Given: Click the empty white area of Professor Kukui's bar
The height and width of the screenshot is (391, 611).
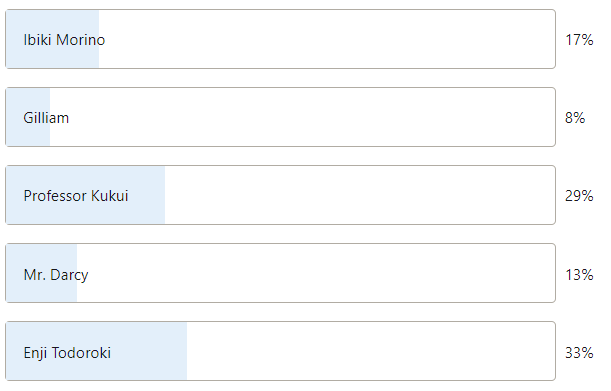Looking at the screenshot, I should coord(360,195).
